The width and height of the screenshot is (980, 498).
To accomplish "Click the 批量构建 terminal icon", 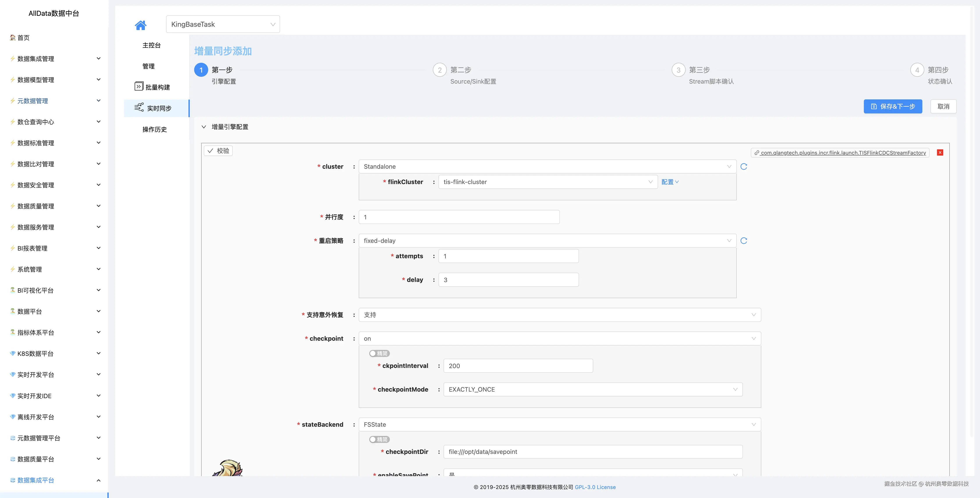I will pyautogui.click(x=139, y=86).
